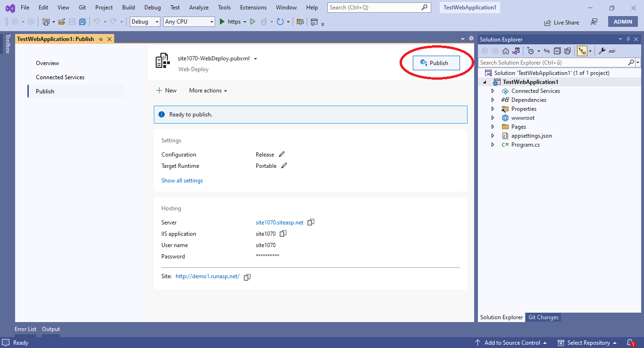
Task: Copy the site URL with copy icon
Action: point(247,277)
